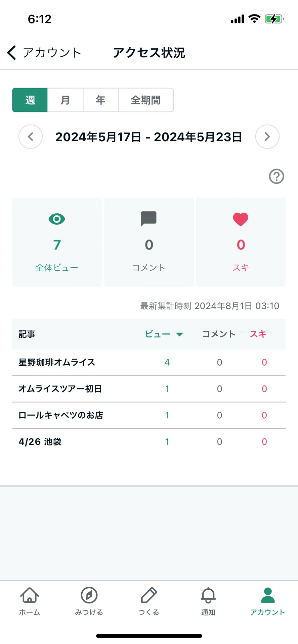
Task: Open the みつける compass icon
Action: (89, 595)
